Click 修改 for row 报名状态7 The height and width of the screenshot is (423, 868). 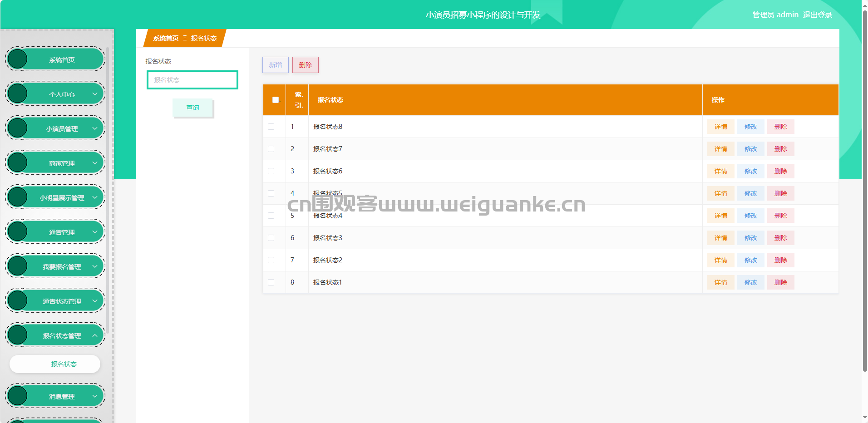tap(751, 149)
